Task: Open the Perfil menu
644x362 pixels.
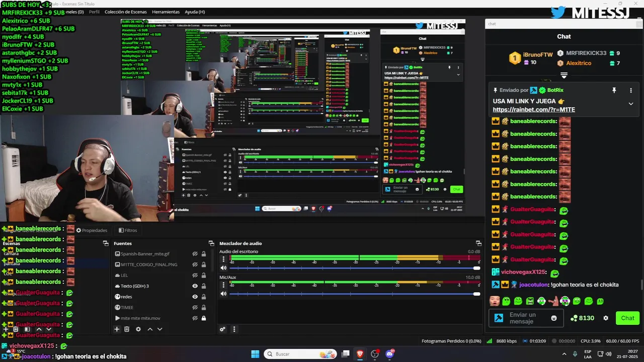Action: point(94,12)
